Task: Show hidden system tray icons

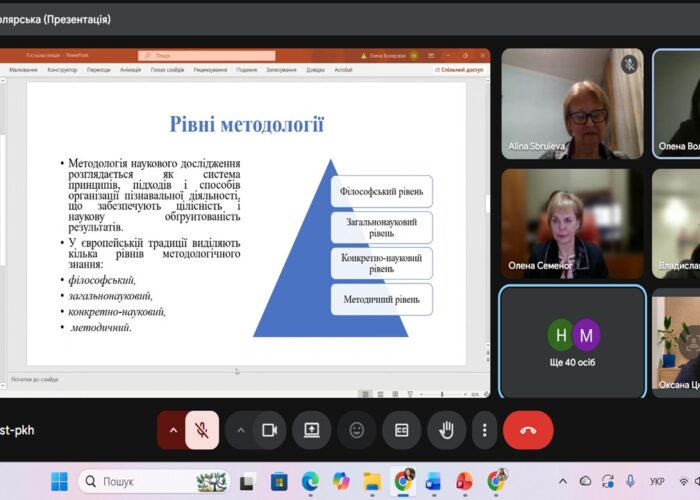Action: (x=563, y=482)
